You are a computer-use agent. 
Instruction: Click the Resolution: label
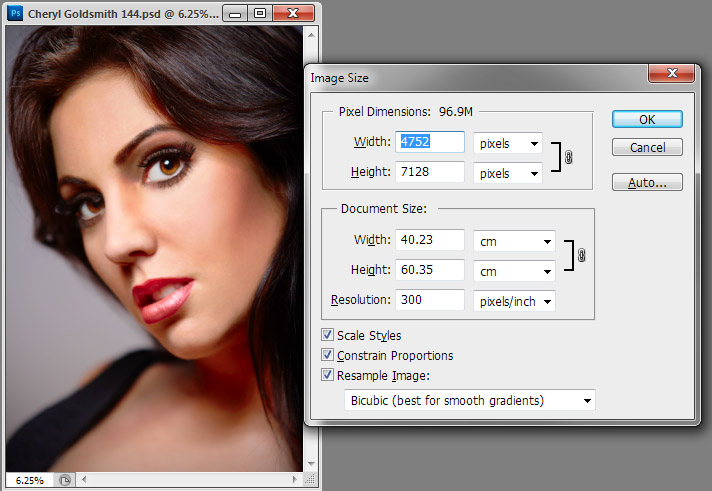(x=361, y=300)
